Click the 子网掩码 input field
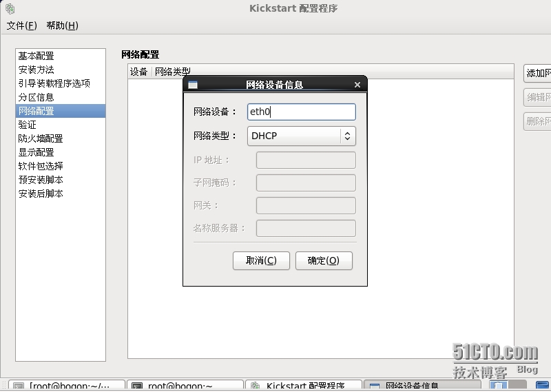This screenshot has height=392, width=551. (306, 183)
